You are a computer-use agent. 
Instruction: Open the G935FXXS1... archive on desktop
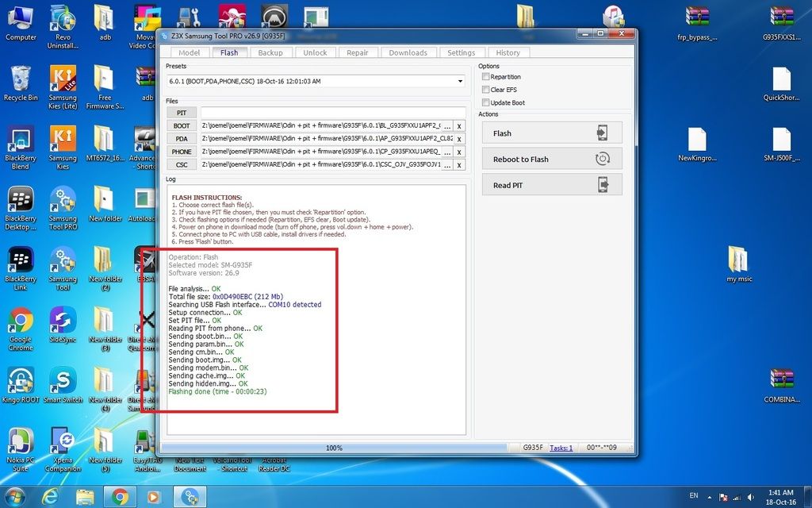coord(781,23)
